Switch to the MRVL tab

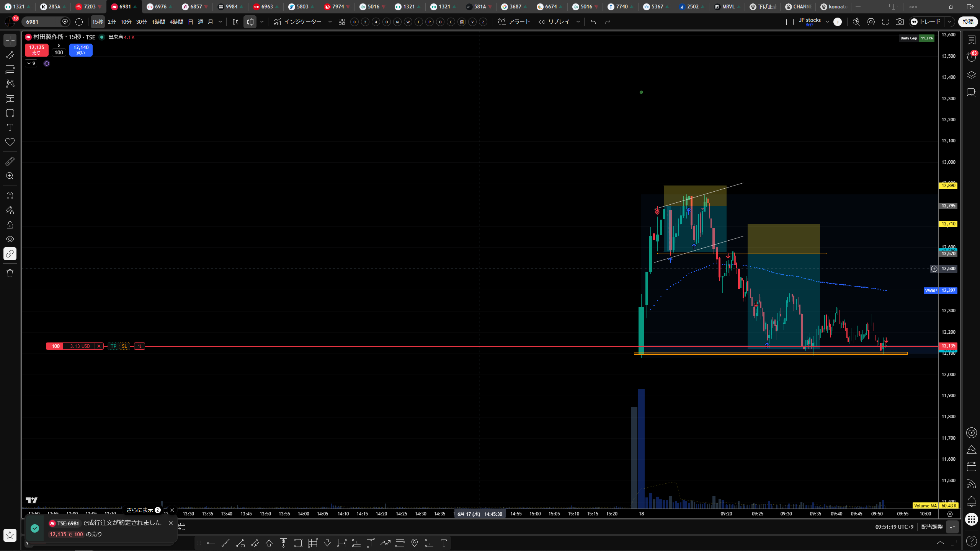(727, 7)
